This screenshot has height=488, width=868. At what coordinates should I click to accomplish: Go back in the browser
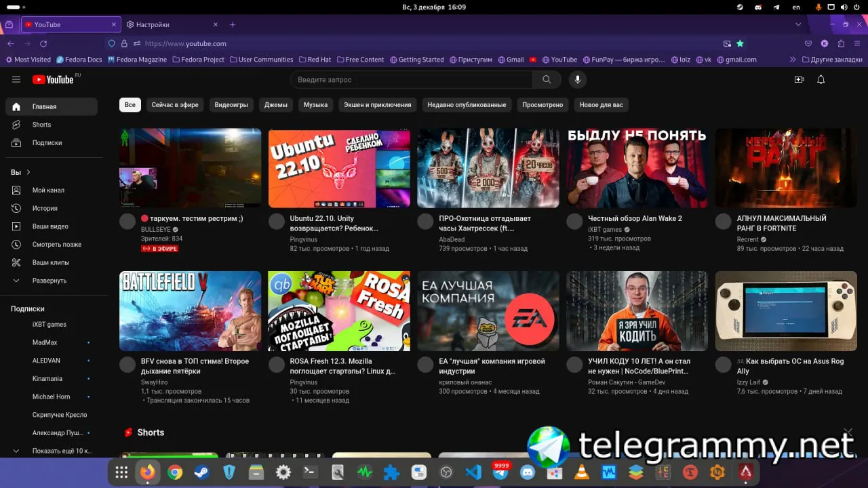click(x=11, y=43)
